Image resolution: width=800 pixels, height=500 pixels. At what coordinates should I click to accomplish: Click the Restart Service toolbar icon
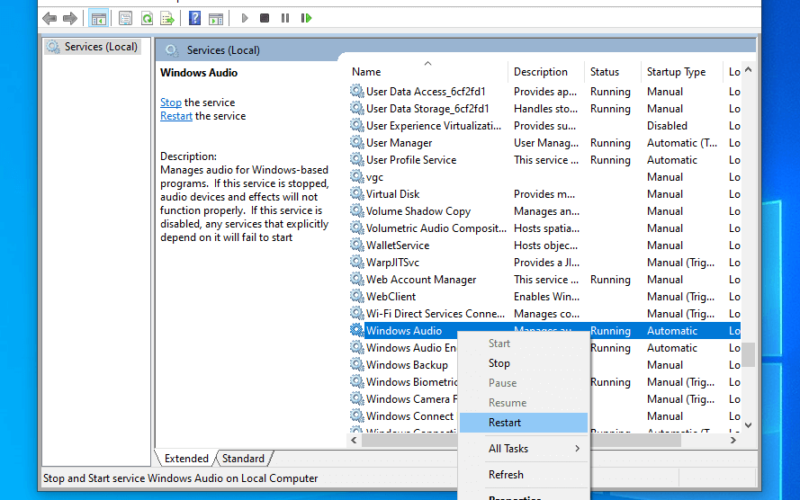[x=306, y=18]
